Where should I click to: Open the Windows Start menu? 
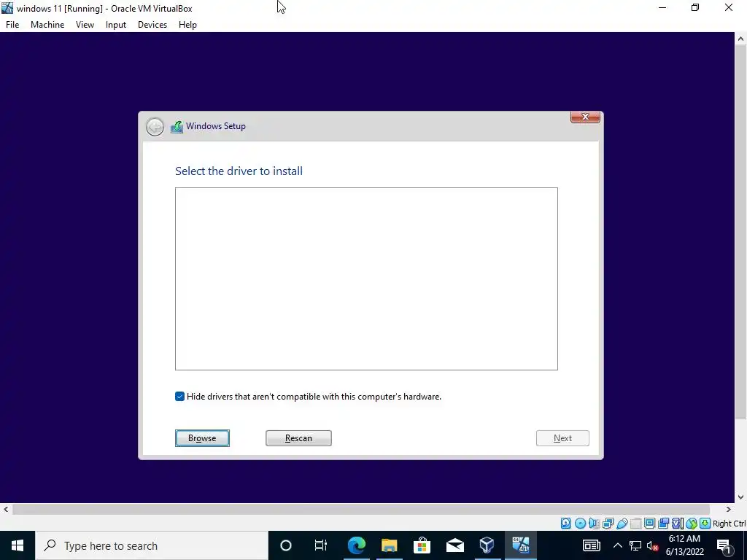coord(18,545)
